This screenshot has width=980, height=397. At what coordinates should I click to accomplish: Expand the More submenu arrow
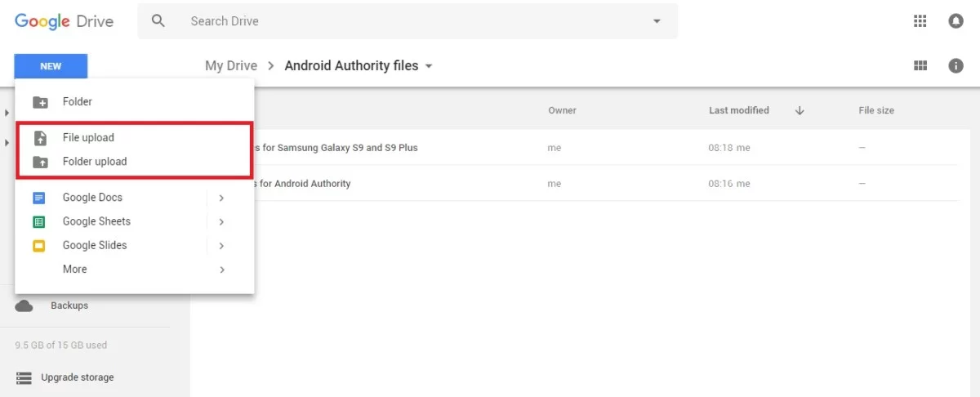[221, 270]
